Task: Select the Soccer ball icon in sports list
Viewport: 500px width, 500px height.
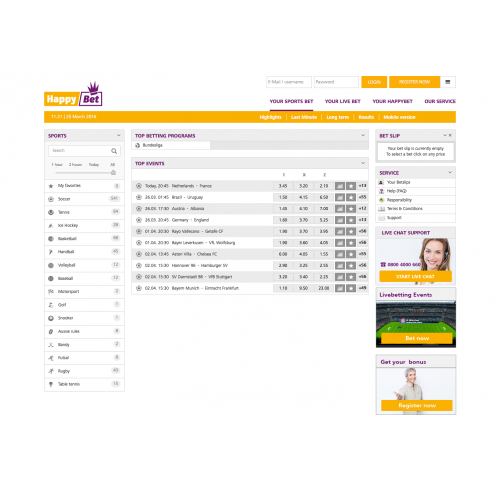Action: [51, 199]
